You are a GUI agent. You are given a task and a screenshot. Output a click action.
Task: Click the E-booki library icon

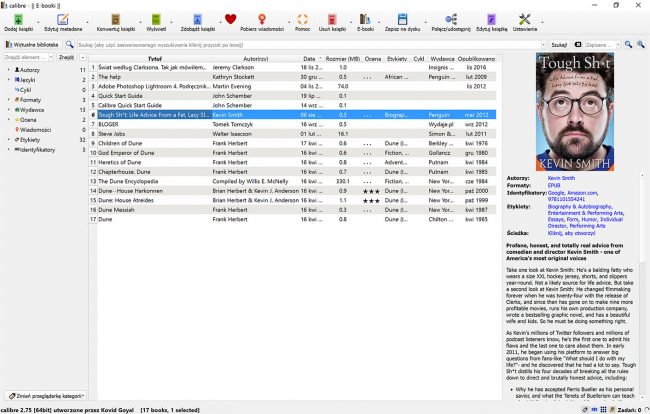(x=365, y=19)
